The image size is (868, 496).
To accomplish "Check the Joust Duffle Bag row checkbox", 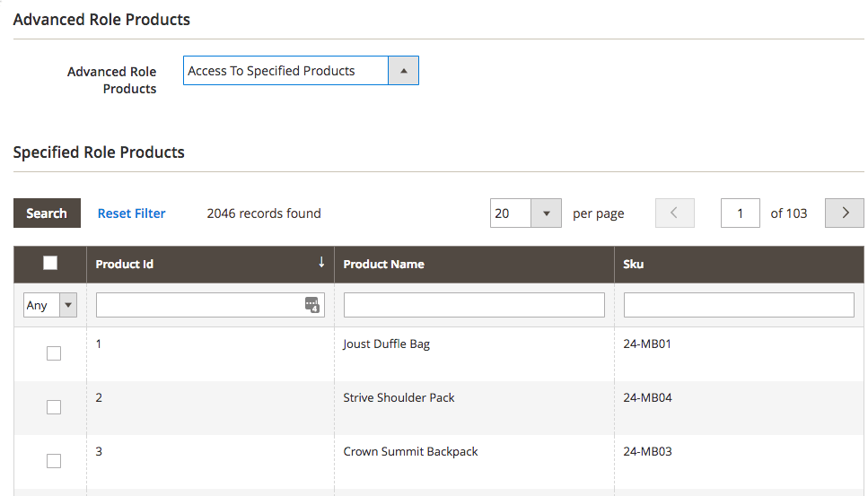I will pyautogui.click(x=54, y=353).
